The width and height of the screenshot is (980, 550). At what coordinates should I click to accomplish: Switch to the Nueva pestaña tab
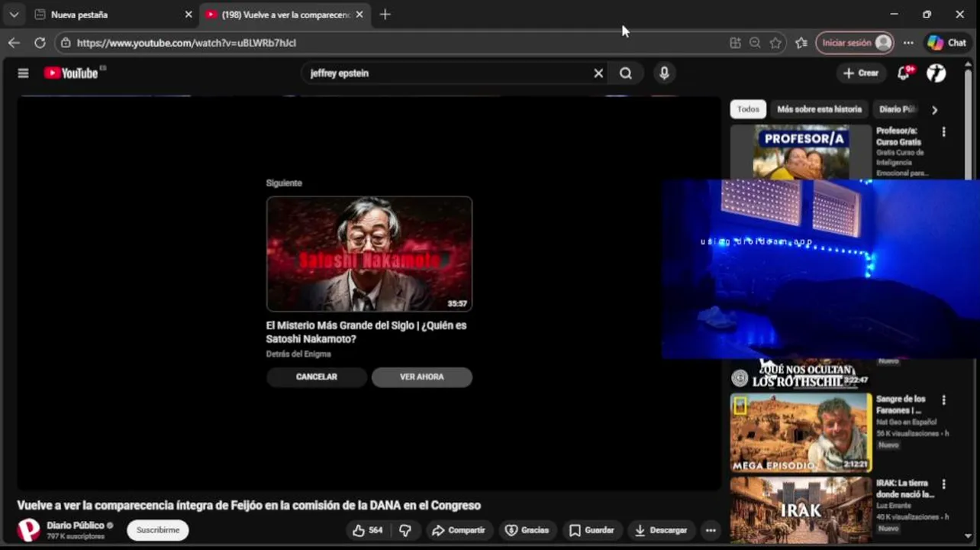[113, 15]
